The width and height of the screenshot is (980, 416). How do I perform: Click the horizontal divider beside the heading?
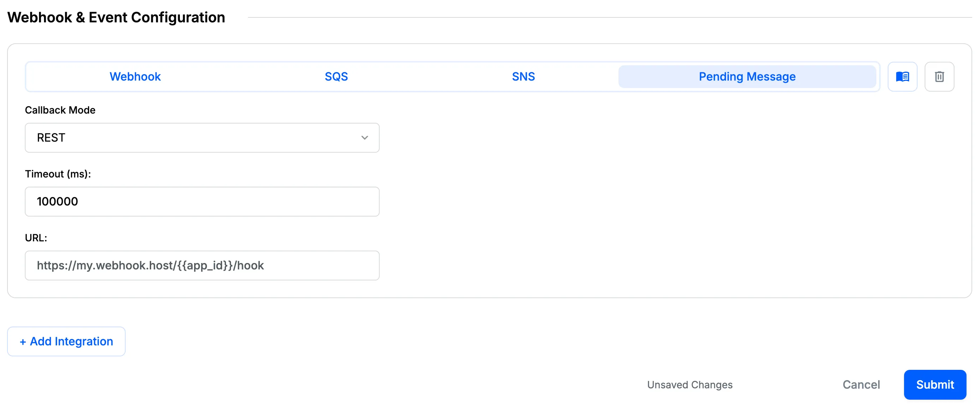[x=609, y=17]
